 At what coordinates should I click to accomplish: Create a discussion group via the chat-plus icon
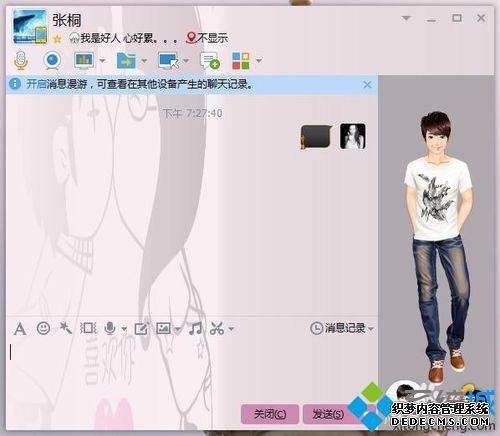[210, 61]
